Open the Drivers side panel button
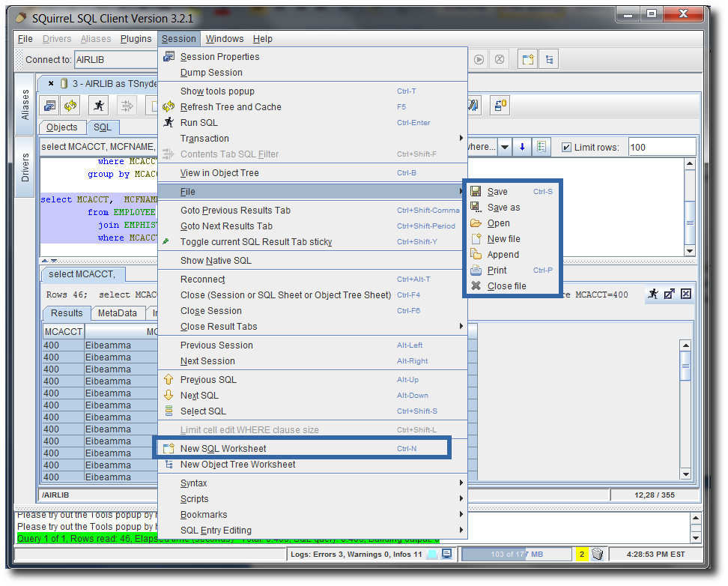 [x=25, y=167]
